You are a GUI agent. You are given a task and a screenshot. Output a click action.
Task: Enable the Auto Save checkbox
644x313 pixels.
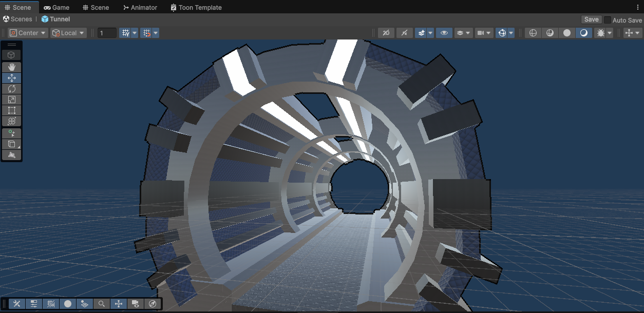point(608,20)
